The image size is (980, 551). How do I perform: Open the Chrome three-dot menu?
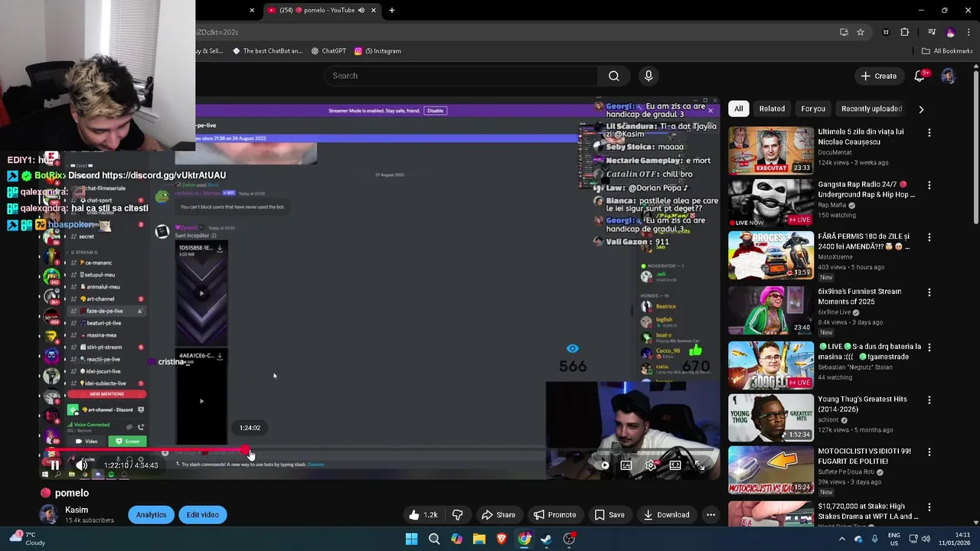969,32
